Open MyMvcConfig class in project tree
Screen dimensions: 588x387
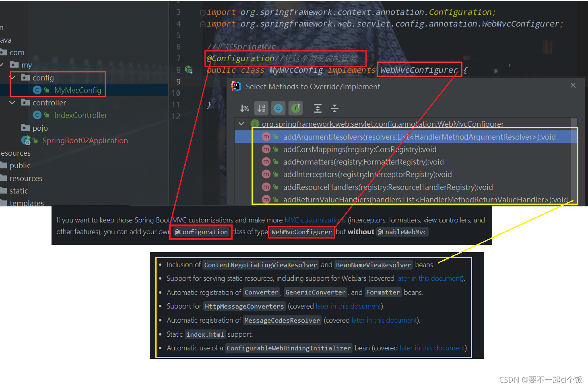click(78, 90)
